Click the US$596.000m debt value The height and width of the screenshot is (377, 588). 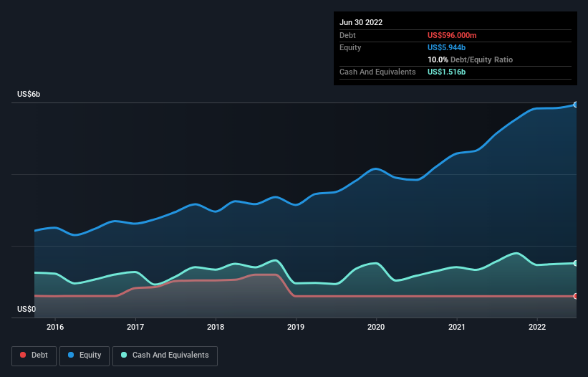452,35
